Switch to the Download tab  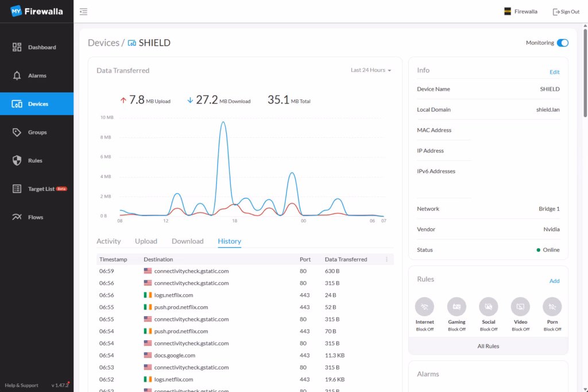[x=188, y=241]
